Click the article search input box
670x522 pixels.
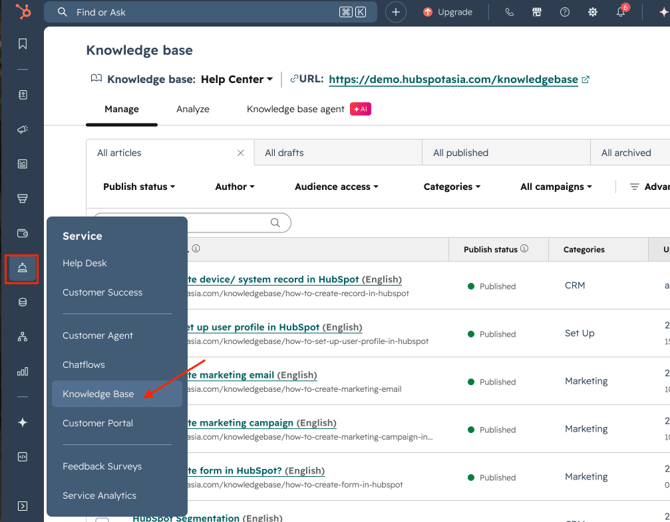192,223
